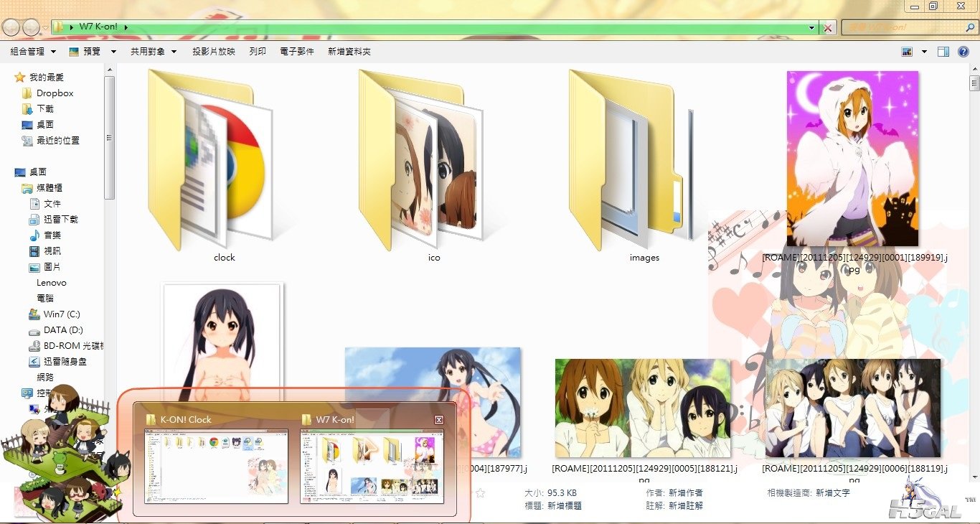Click the change view icon

[x=907, y=52]
